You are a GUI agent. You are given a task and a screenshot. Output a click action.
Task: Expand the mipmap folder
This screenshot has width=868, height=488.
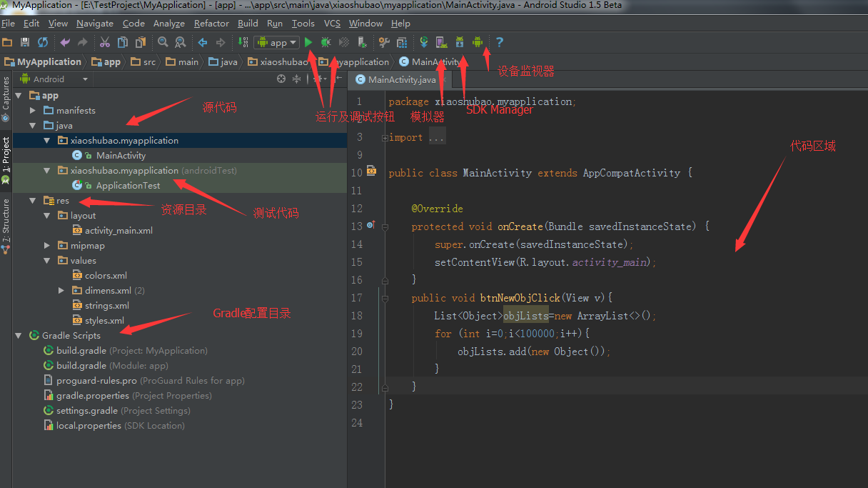point(47,246)
